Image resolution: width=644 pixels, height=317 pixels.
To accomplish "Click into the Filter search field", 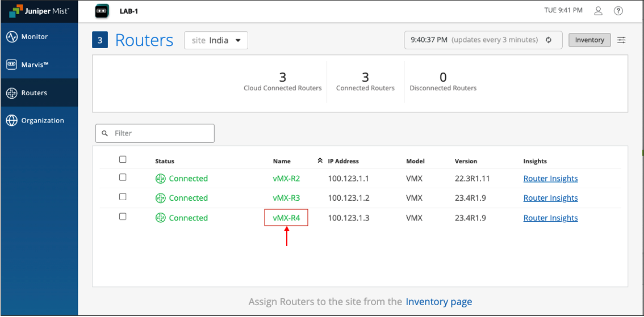I will [x=159, y=133].
